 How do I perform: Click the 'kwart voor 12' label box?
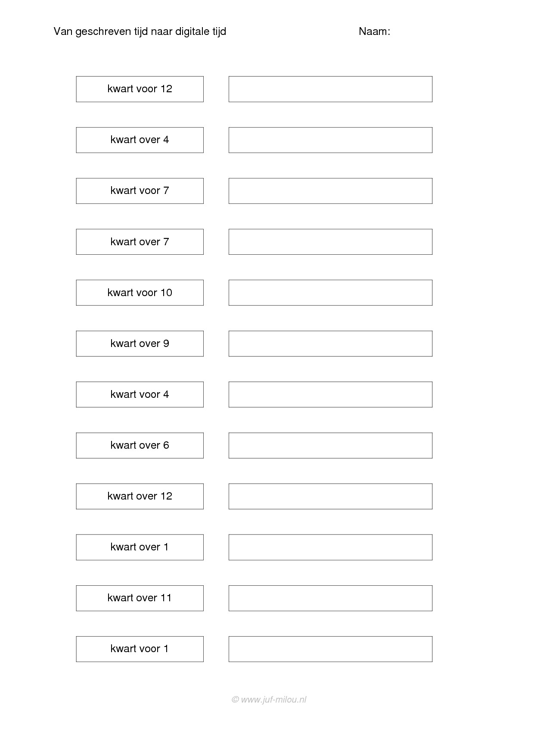click(140, 89)
